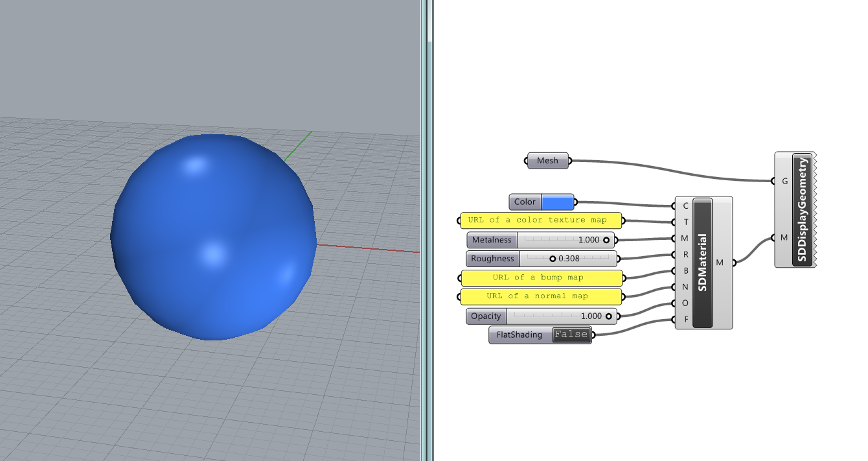Image resolution: width=868 pixels, height=461 pixels.
Task: Click the Opacity slider grip
Action: (x=608, y=316)
